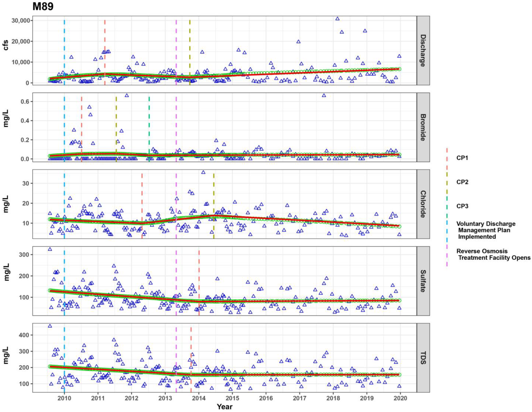Click the 2020 x-axis tick label

click(x=400, y=398)
